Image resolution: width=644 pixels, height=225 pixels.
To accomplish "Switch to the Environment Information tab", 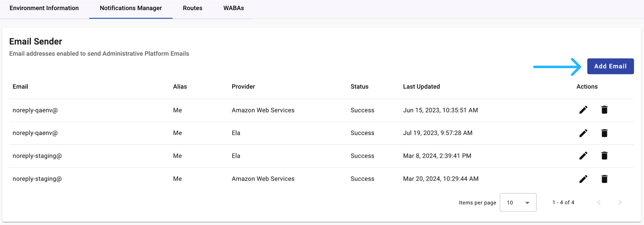I will (44, 8).
